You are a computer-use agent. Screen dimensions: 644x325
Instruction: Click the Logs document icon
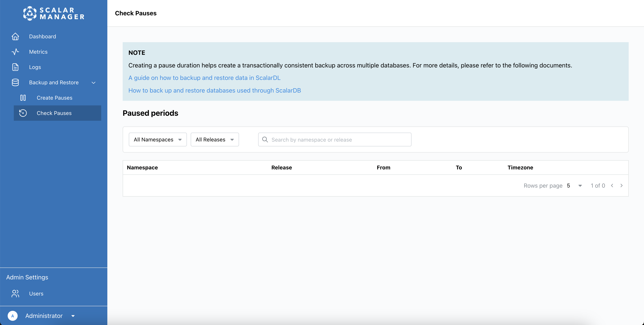point(15,67)
